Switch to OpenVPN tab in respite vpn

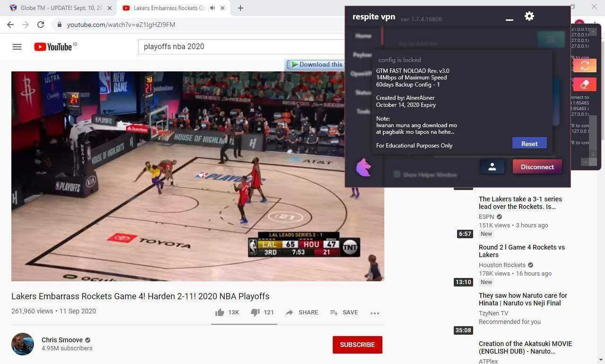click(362, 74)
